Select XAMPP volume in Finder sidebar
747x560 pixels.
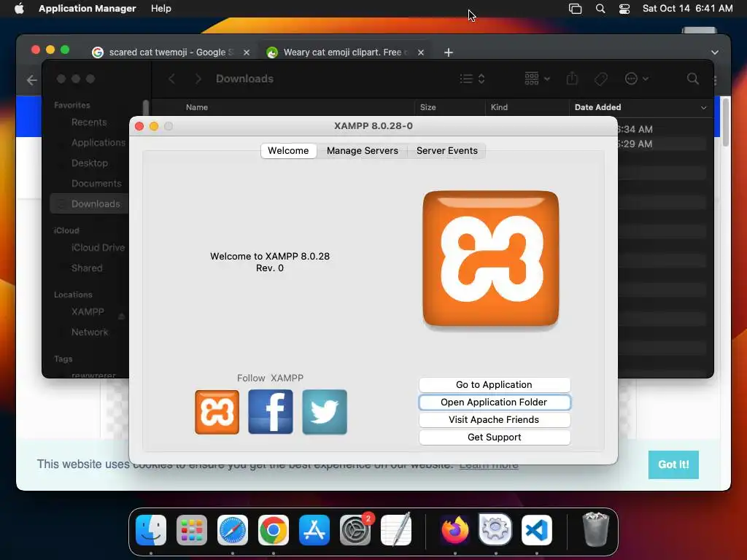click(x=88, y=312)
